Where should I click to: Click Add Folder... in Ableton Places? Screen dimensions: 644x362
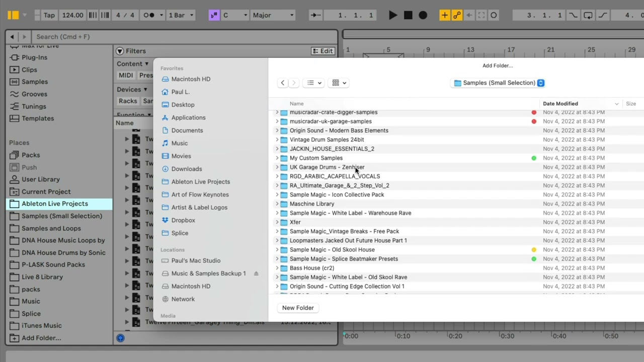41,338
